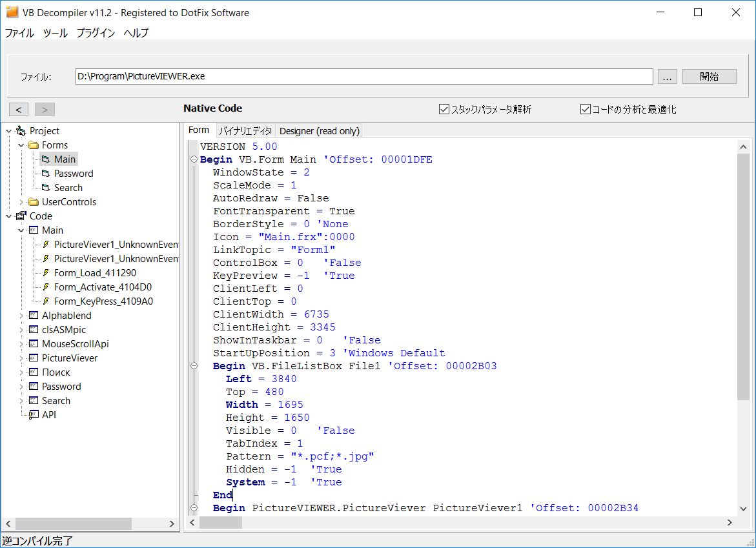
Task: Click the "ClientWidth = 6735" code line
Action: pos(271,314)
